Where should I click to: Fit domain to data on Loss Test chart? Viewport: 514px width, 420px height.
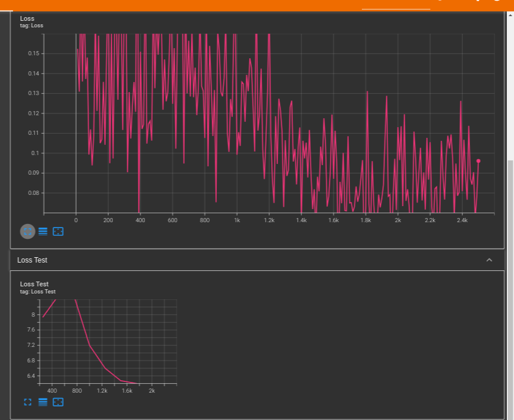pyautogui.click(x=58, y=402)
